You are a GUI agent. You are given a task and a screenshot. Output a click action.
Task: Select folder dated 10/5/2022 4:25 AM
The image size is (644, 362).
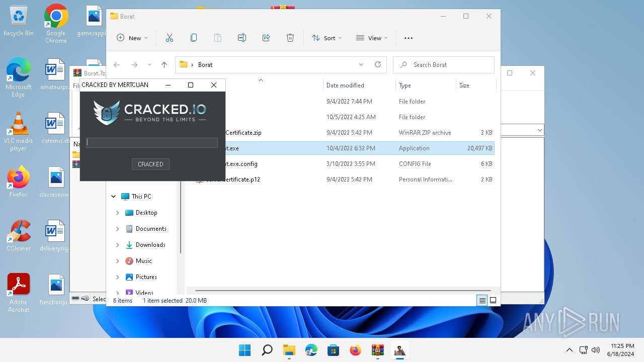(x=344, y=117)
